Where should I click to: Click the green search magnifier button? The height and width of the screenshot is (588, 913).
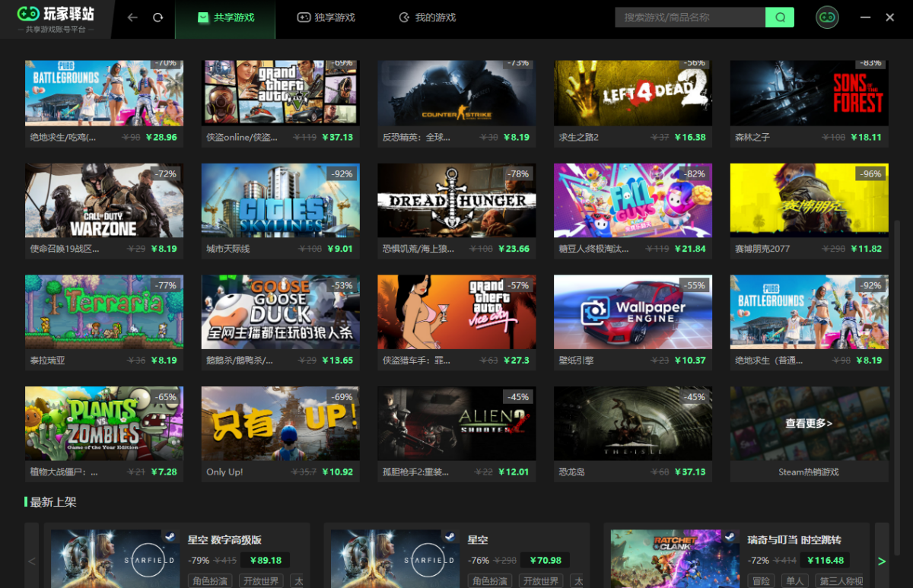780,17
